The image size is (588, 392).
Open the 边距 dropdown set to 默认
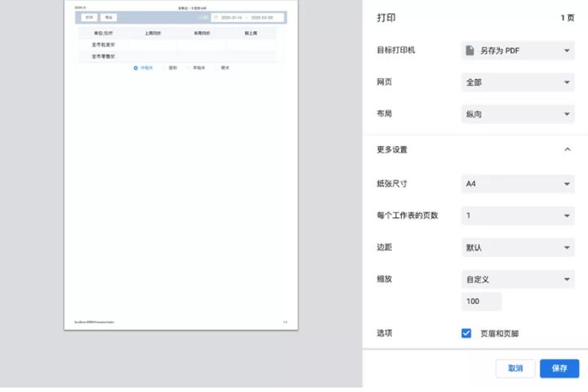click(x=518, y=247)
